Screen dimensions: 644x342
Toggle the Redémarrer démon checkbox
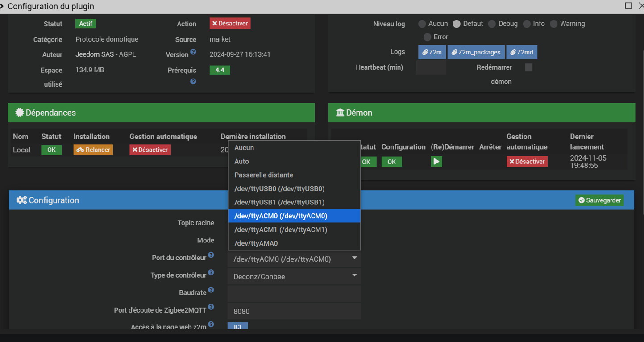[x=528, y=67]
